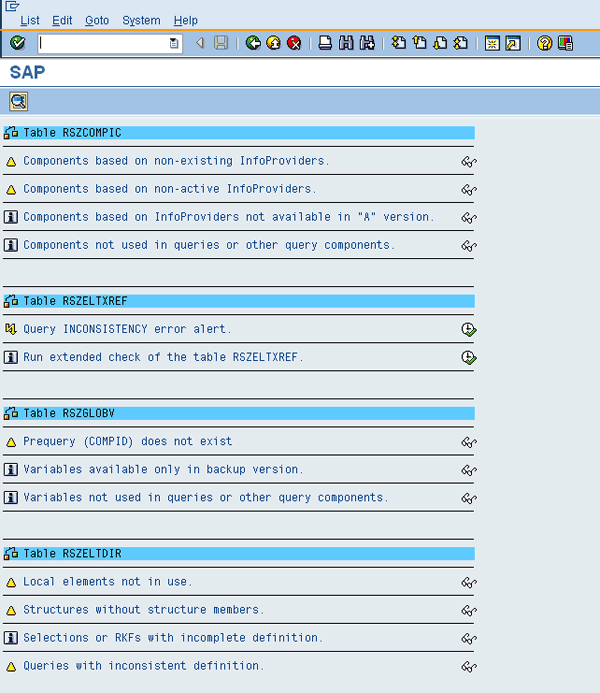600x693 pixels.
Task: Display Variables not used in queries results
Action: pyautogui.click(x=469, y=498)
